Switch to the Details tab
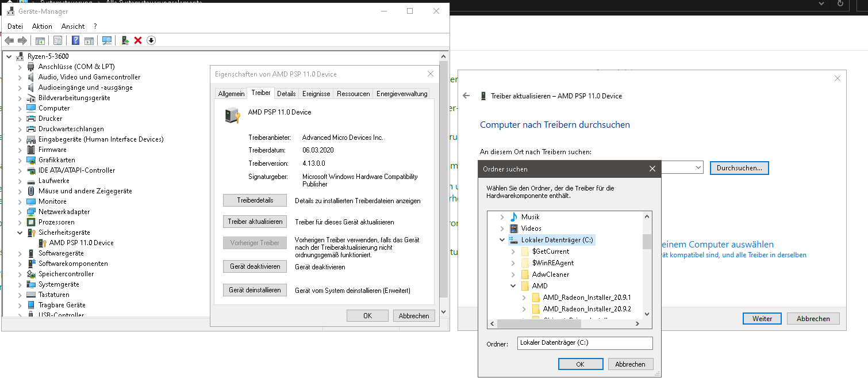This screenshot has width=868, height=385. (286, 93)
